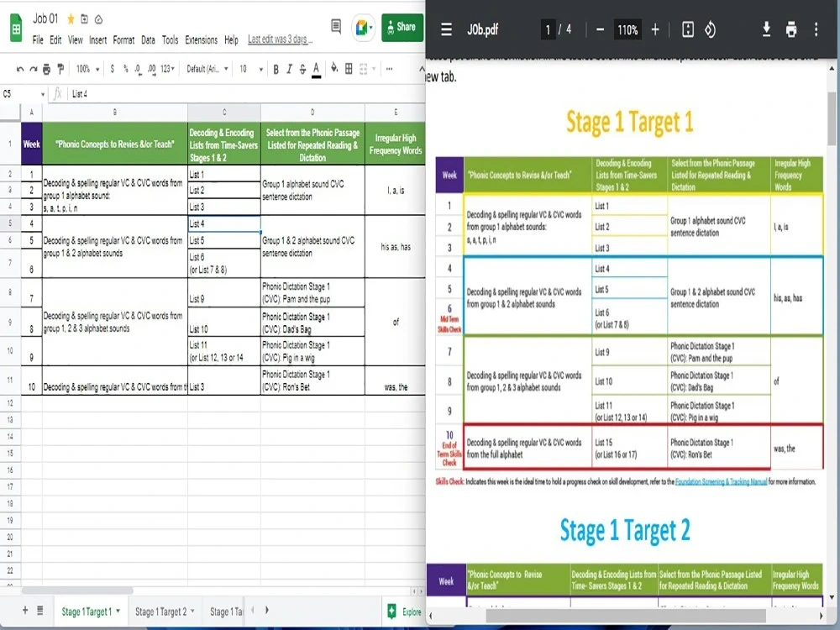This screenshot has height=630, width=840.
Task: Open the Google Sheets home icon
Action: [16, 28]
